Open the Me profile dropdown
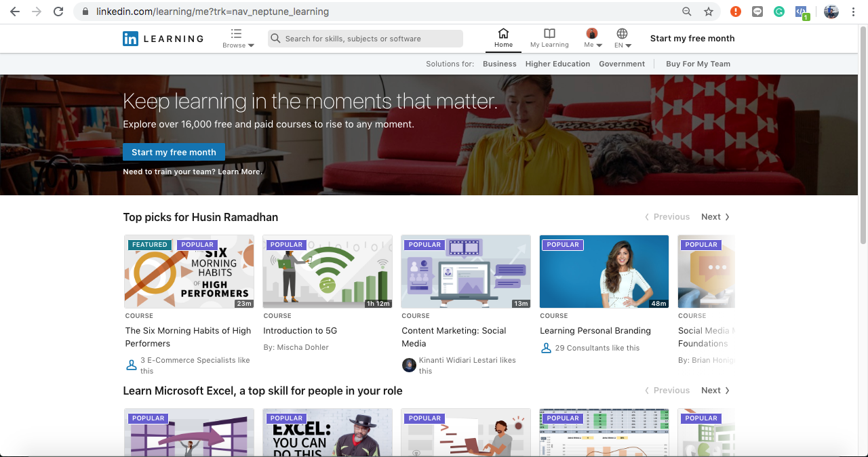Screen dimensions: 868x457 pyautogui.click(x=593, y=38)
